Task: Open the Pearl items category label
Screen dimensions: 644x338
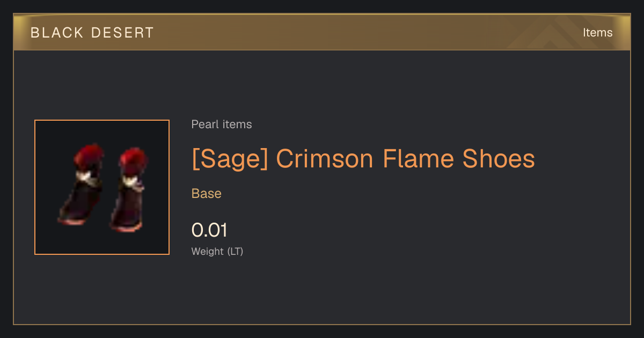Action: click(x=222, y=124)
